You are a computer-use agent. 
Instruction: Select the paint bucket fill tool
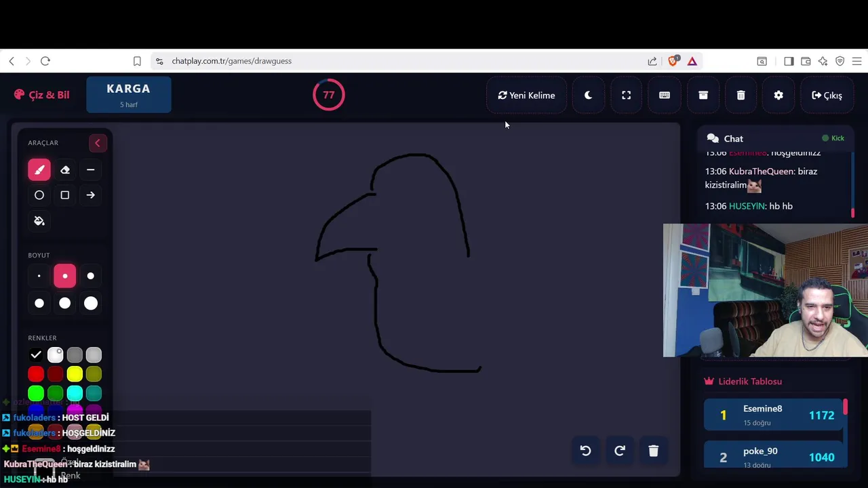39,221
